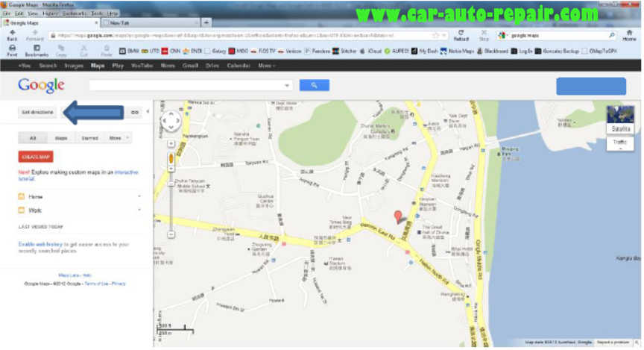This screenshot has width=644, height=350.
Task: Open the Google search box suggestions dropdown
Action: point(287,85)
